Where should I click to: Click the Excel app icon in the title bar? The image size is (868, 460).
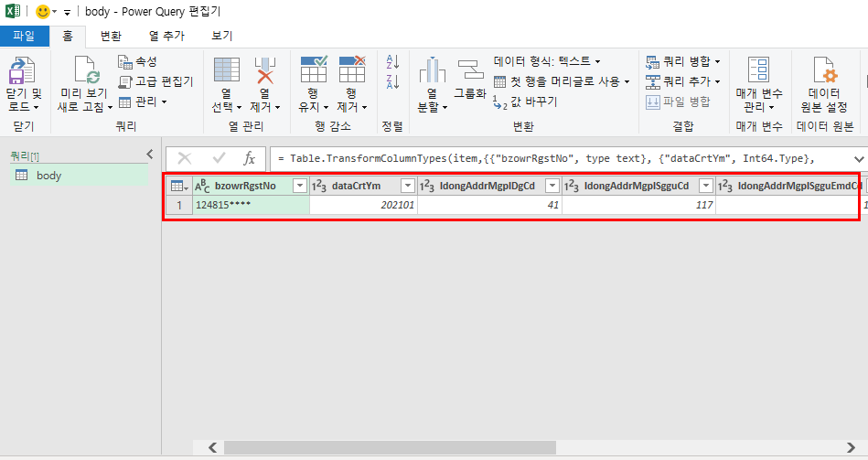[12, 11]
